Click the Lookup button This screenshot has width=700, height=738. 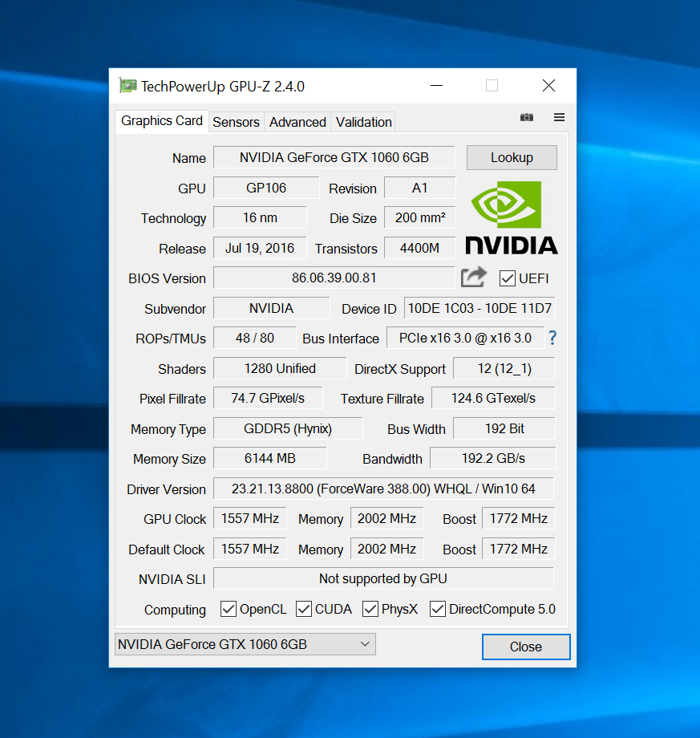tap(512, 157)
